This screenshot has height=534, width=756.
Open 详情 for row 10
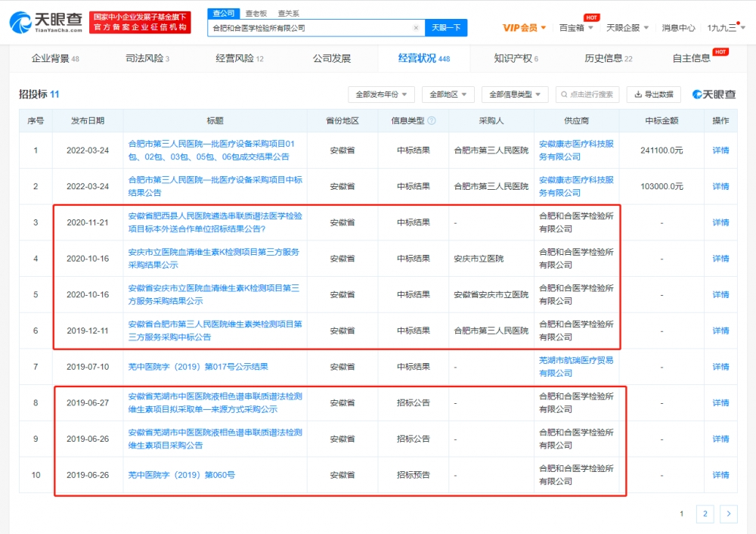[x=720, y=475]
